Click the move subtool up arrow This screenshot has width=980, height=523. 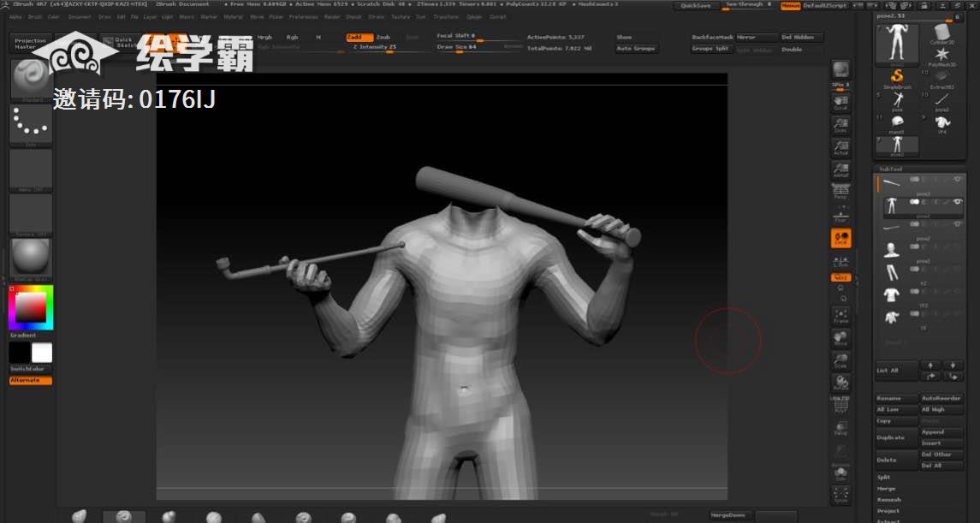[x=931, y=366]
